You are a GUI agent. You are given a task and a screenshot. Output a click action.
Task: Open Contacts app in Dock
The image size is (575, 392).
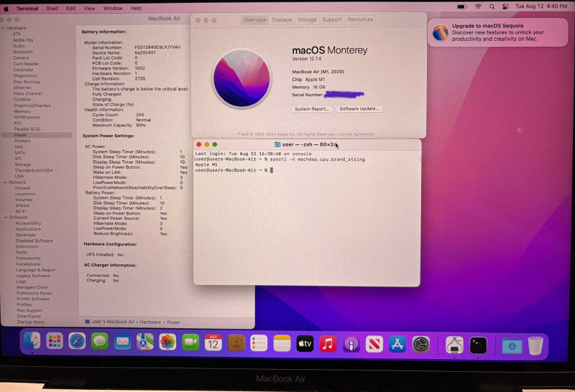click(236, 343)
